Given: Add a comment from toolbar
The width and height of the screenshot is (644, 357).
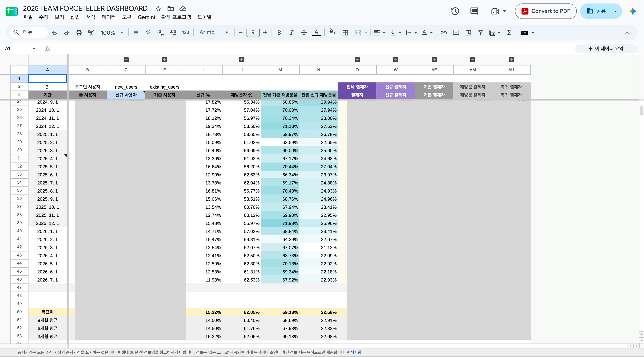Looking at the screenshot, I should pos(456,32).
